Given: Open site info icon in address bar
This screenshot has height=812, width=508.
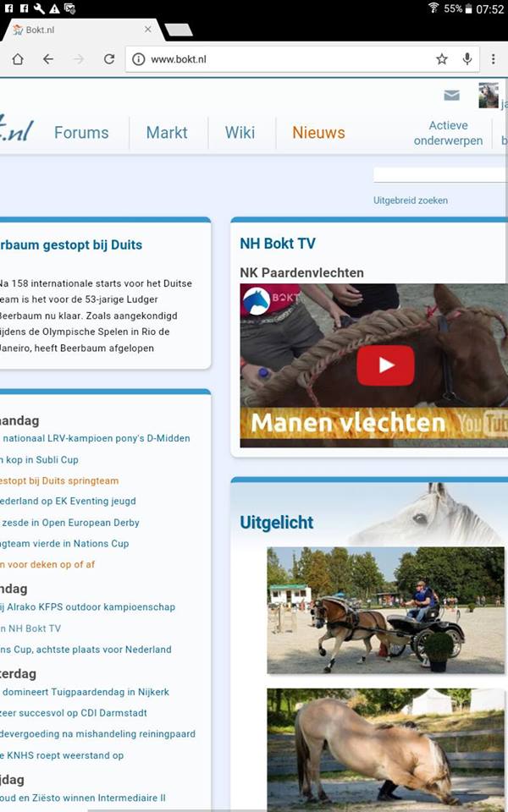Looking at the screenshot, I should click(138, 59).
